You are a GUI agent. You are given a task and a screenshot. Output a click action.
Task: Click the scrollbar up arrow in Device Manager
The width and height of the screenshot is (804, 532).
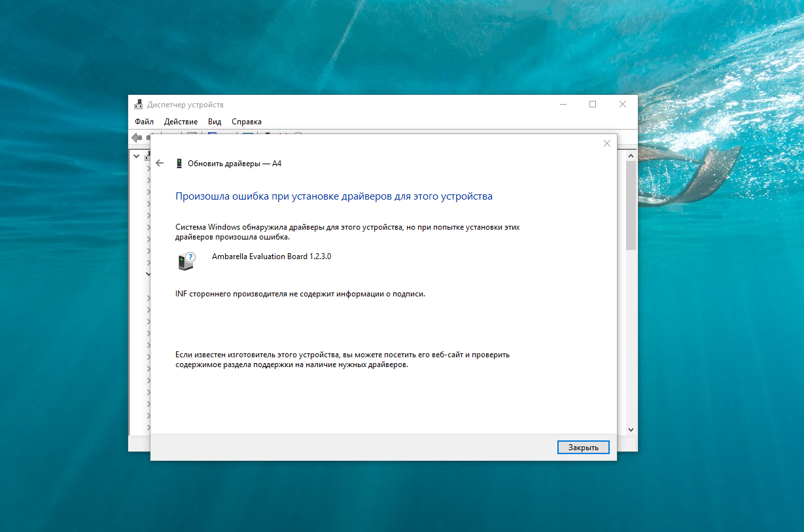point(631,156)
